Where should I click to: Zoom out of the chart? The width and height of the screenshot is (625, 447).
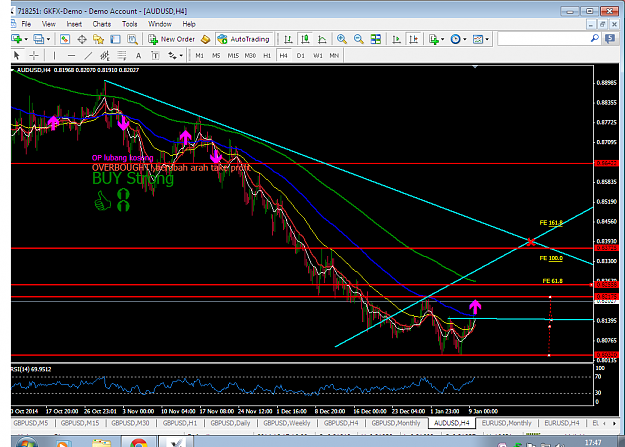point(359,39)
